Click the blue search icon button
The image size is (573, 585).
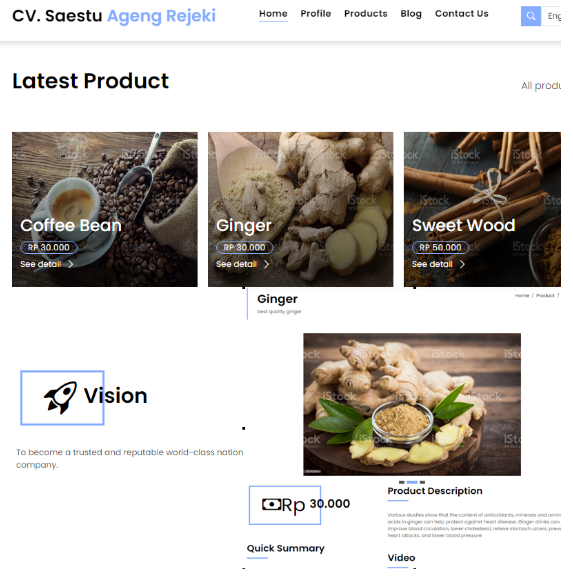[530, 16]
